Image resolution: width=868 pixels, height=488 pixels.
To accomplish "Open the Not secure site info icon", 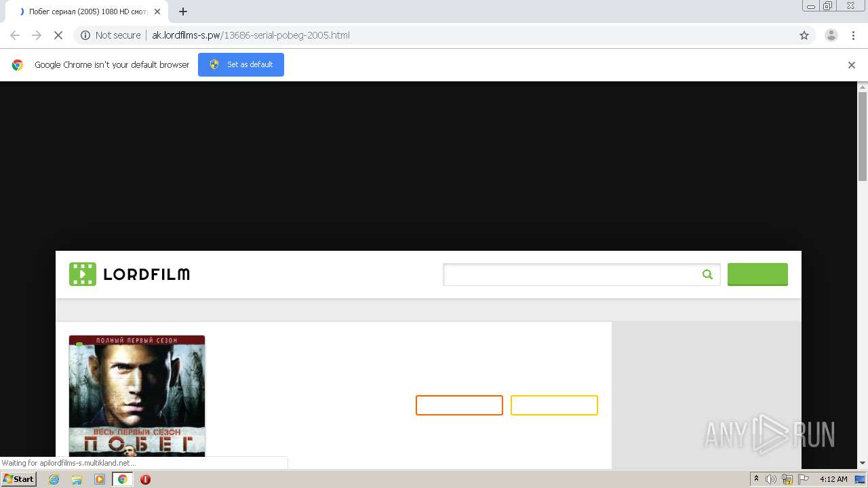I will [x=85, y=35].
